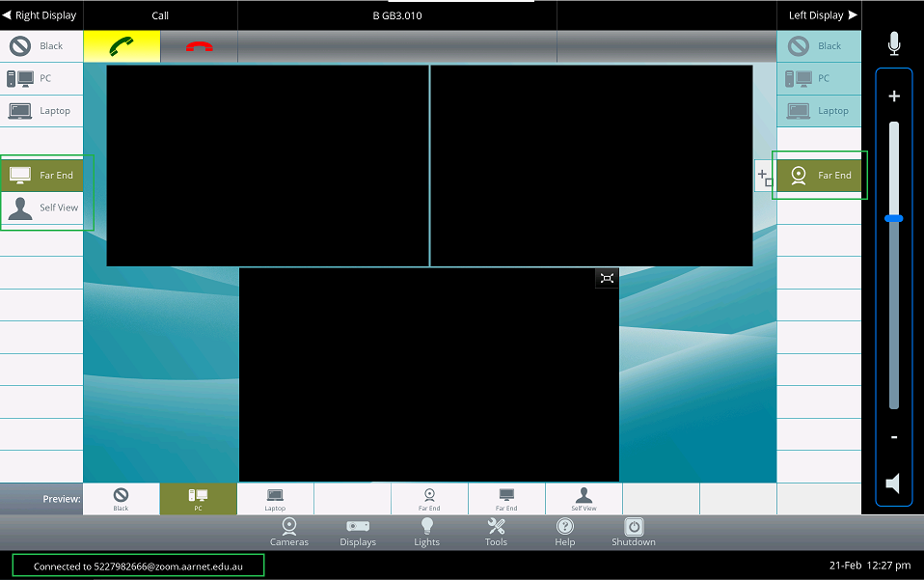The height and width of the screenshot is (580, 924).
Task: Mute the speaker icon under volume
Action: (x=893, y=484)
